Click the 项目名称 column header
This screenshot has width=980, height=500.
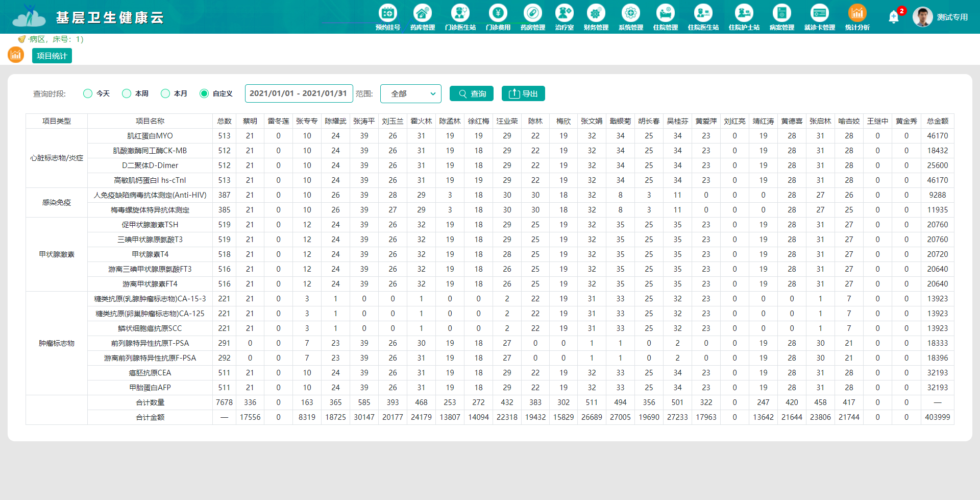coord(150,121)
